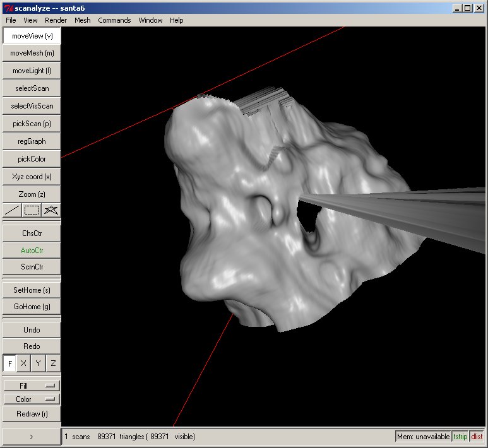Expand the sidebar with the arrow button

click(32, 436)
